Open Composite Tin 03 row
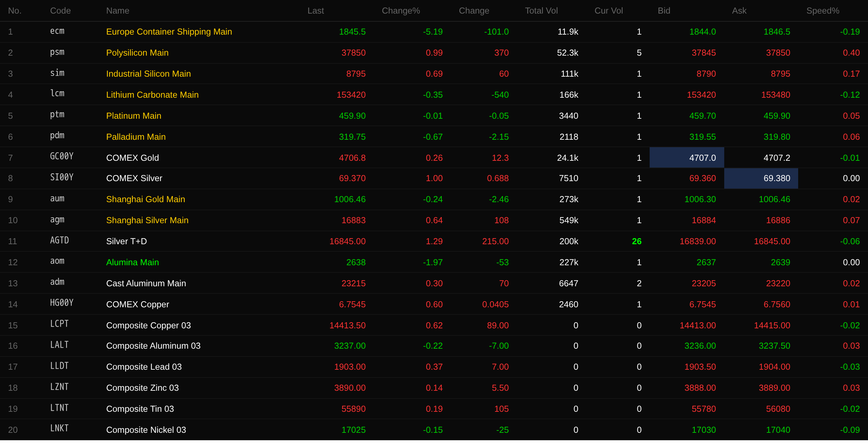This screenshot has width=868, height=445. [x=434, y=409]
